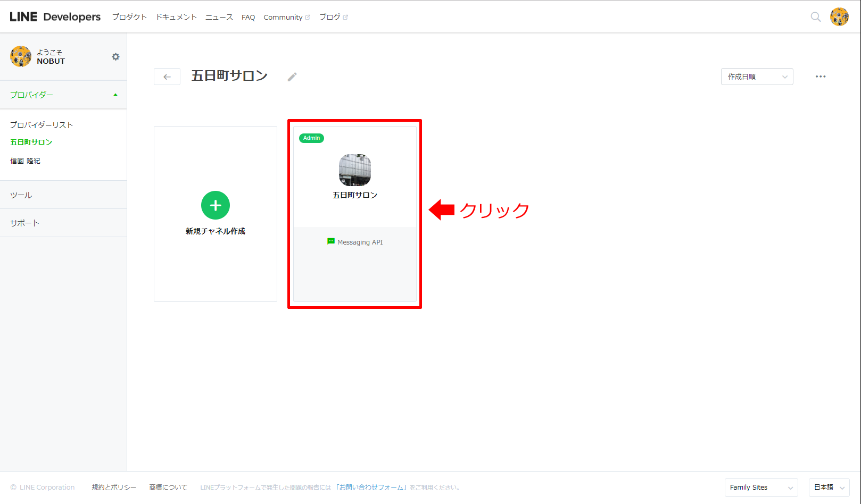Viewport: 861px width, 504px height.
Task: Open the 日本語 language dropdown
Action: (x=829, y=488)
